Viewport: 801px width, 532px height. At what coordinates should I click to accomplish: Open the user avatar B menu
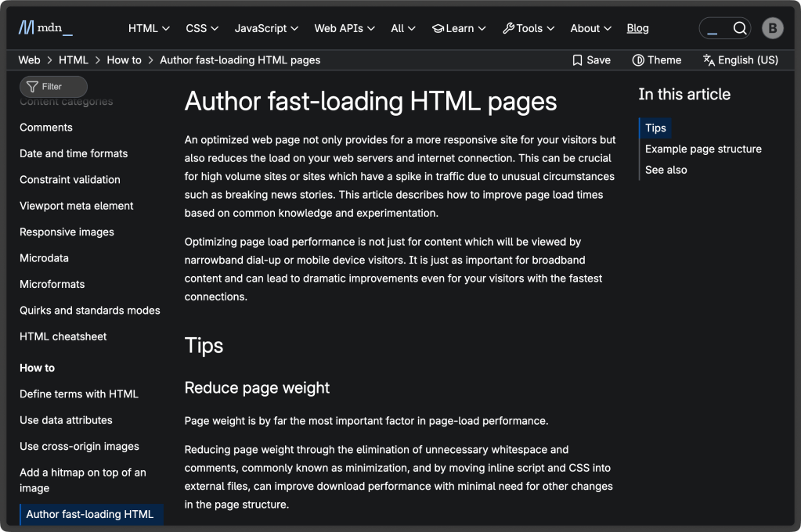pos(773,29)
